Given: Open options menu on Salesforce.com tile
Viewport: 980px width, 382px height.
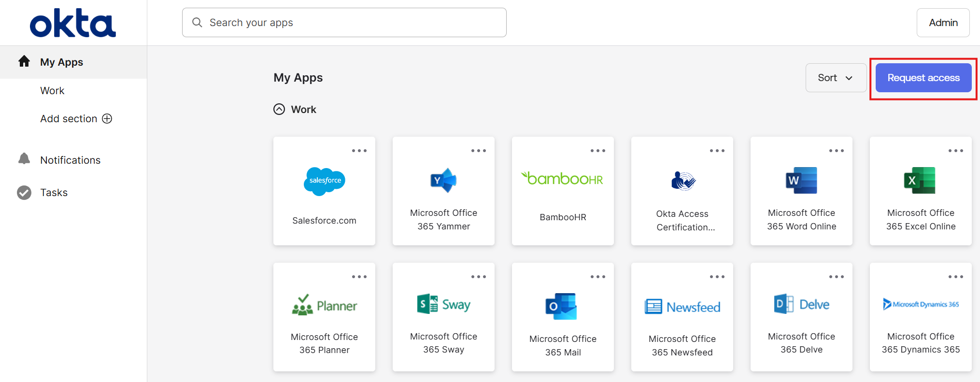Looking at the screenshot, I should [x=359, y=151].
